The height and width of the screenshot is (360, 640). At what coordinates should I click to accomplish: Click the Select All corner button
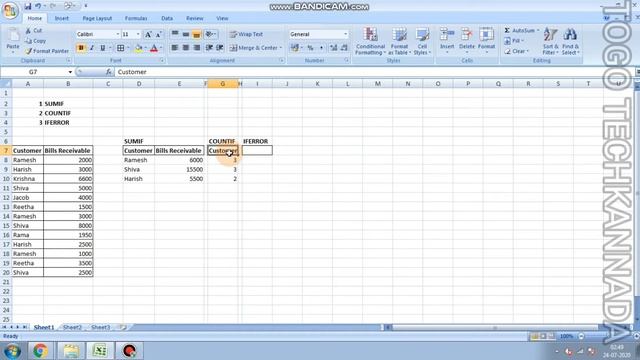coord(6,84)
